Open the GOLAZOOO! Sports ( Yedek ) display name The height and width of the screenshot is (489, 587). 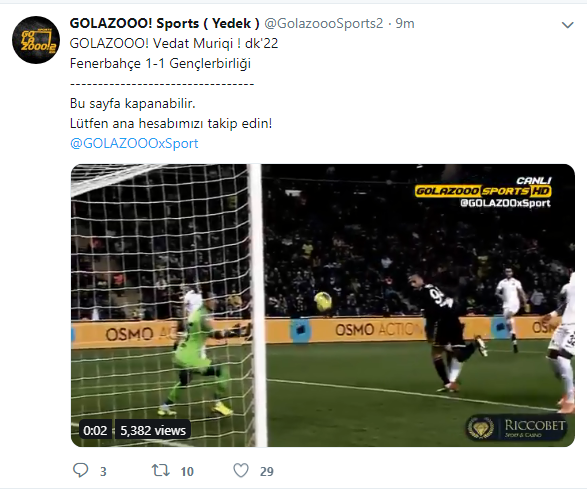164,24
